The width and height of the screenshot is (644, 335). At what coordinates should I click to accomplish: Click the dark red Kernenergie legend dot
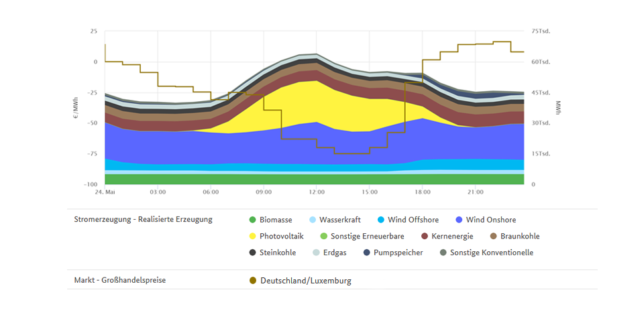point(425,237)
